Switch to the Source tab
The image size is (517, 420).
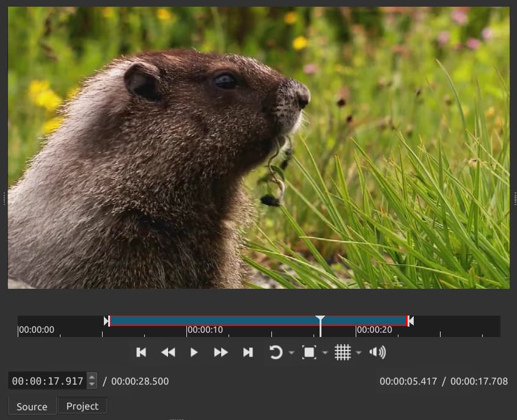[32, 407]
